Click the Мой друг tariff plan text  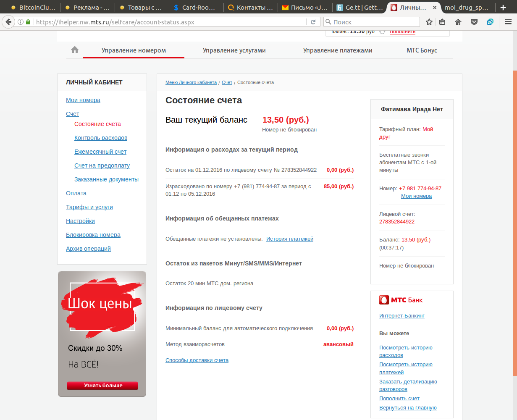[406, 133]
